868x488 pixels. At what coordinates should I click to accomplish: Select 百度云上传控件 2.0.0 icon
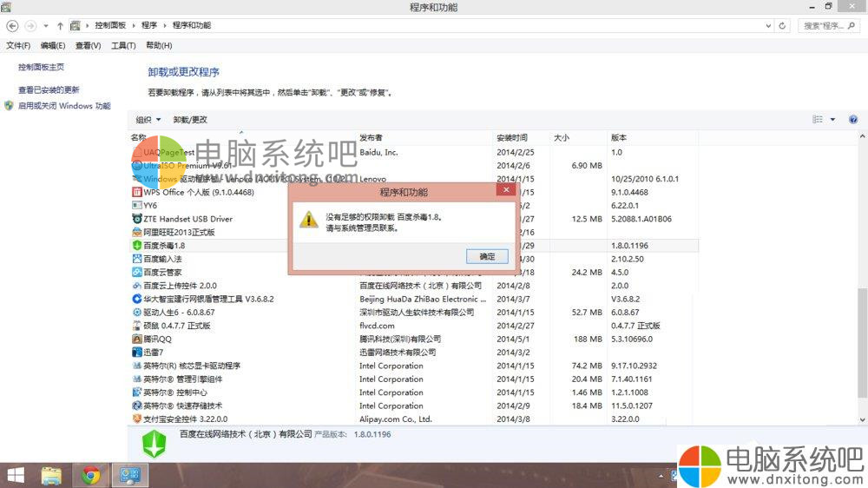click(137, 286)
